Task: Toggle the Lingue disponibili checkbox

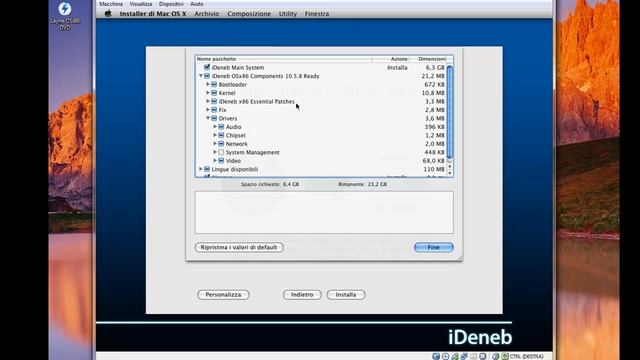Action: (x=207, y=169)
